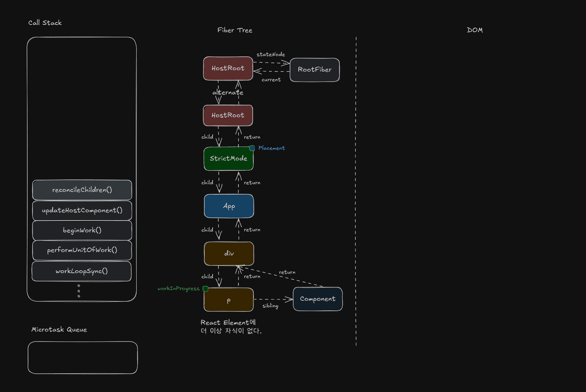This screenshot has width=586, height=392.
Task: Click the workLoopSync() call stack entry
Action: click(x=82, y=271)
